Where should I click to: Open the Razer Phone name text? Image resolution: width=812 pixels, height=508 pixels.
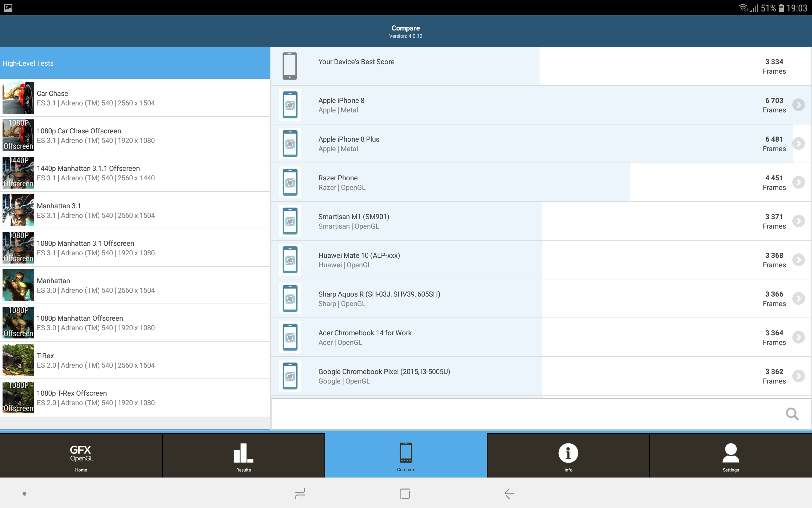tap(338, 178)
